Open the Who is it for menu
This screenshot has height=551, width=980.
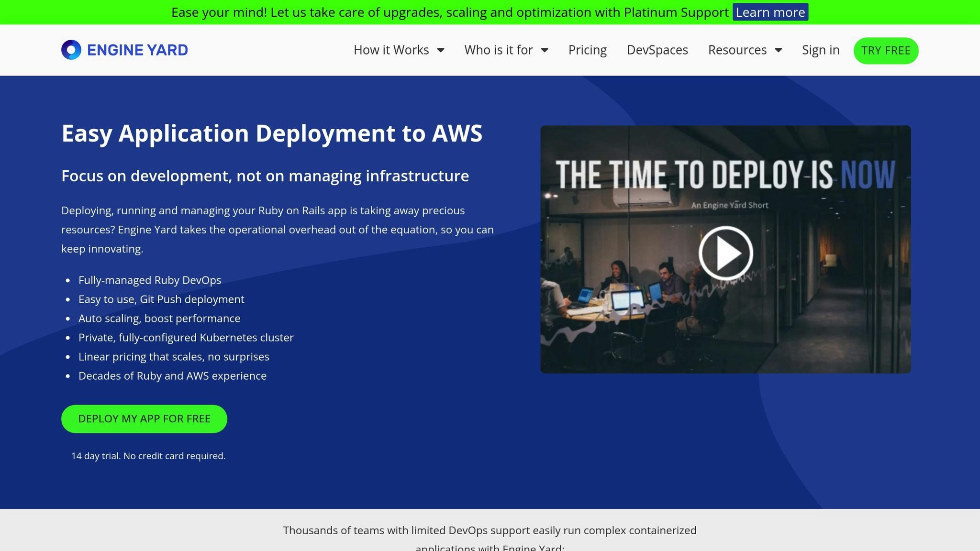[499, 50]
